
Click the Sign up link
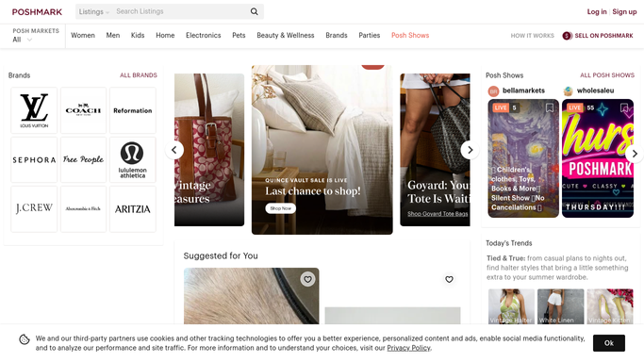tap(624, 12)
